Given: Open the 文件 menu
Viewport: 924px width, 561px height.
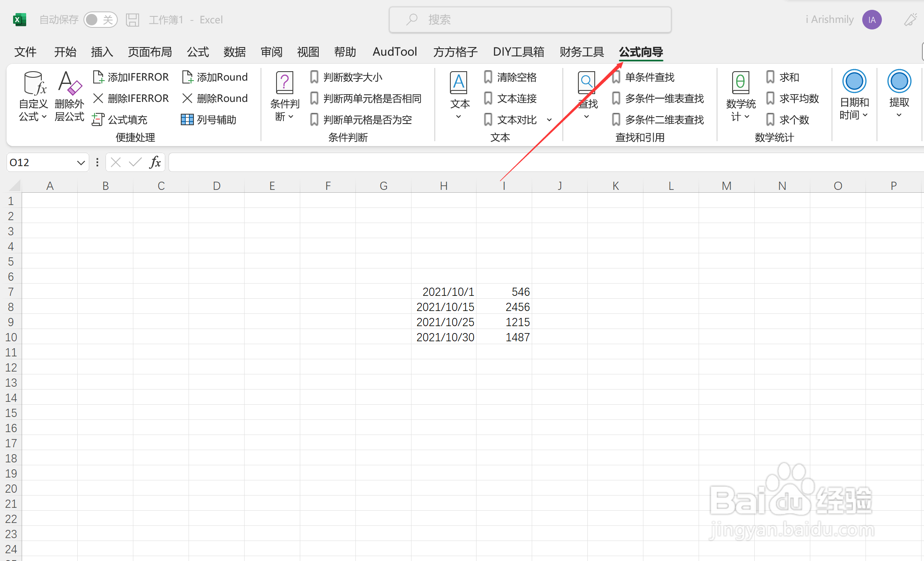Looking at the screenshot, I should [x=25, y=52].
